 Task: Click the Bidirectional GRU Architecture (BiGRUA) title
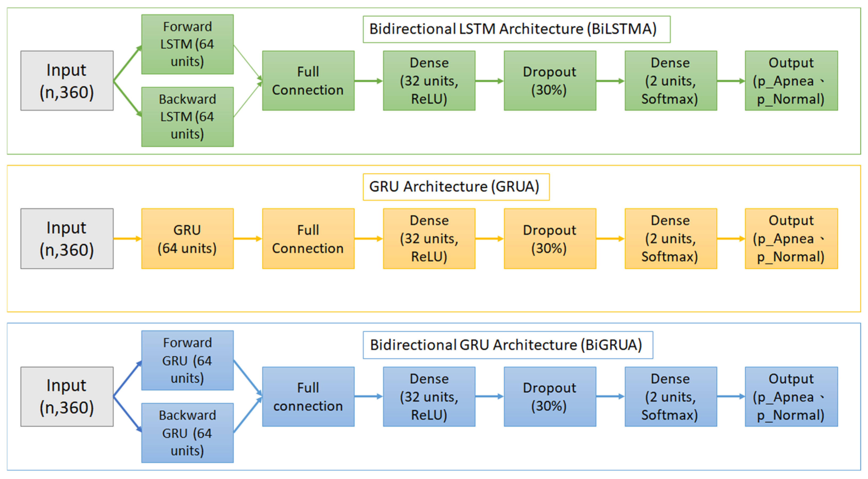(507, 345)
